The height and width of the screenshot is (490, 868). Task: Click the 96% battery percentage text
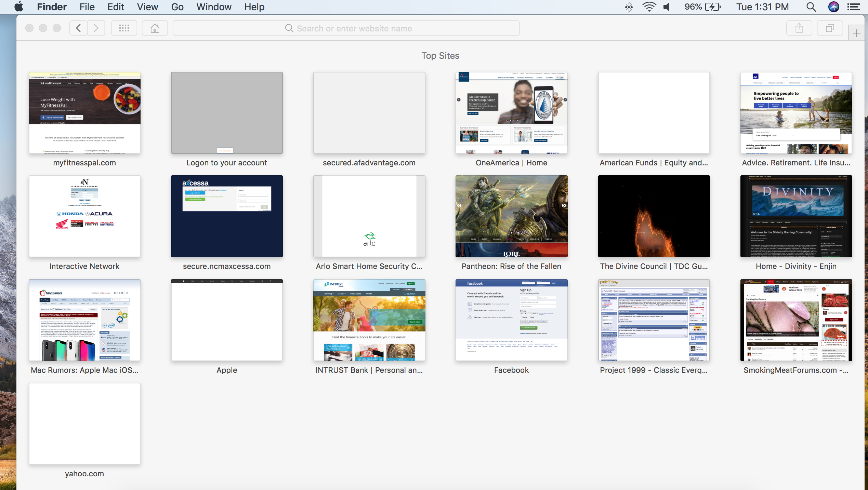(x=693, y=7)
